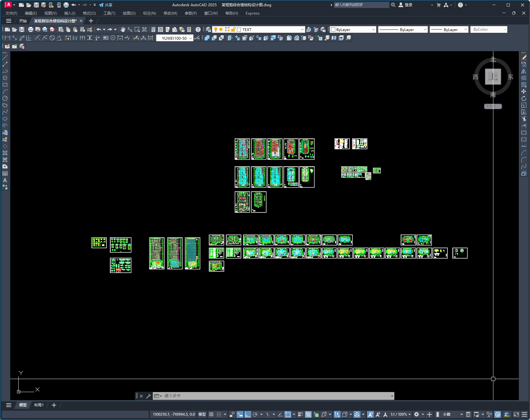
Task: Select the Mirror modify tool
Action: 524,71
